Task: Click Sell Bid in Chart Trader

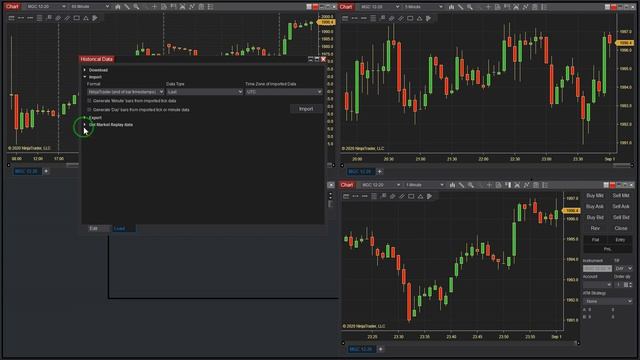Action: tap(621, 218)
